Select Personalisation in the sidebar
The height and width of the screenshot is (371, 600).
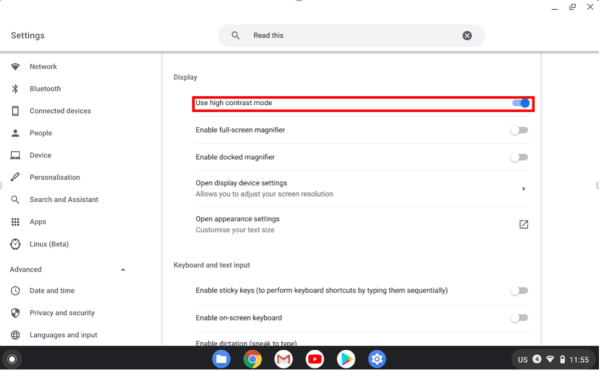tap(55, 177)
